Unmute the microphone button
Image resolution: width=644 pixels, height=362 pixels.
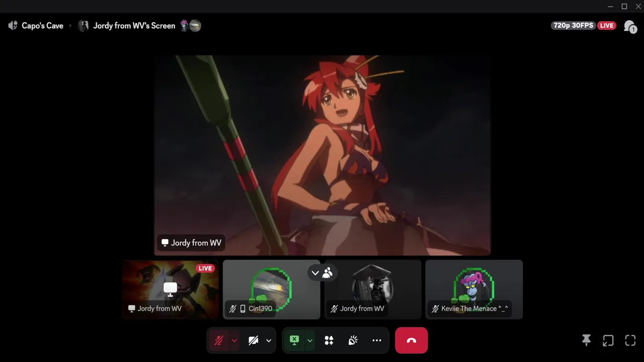tap(218, 340)
